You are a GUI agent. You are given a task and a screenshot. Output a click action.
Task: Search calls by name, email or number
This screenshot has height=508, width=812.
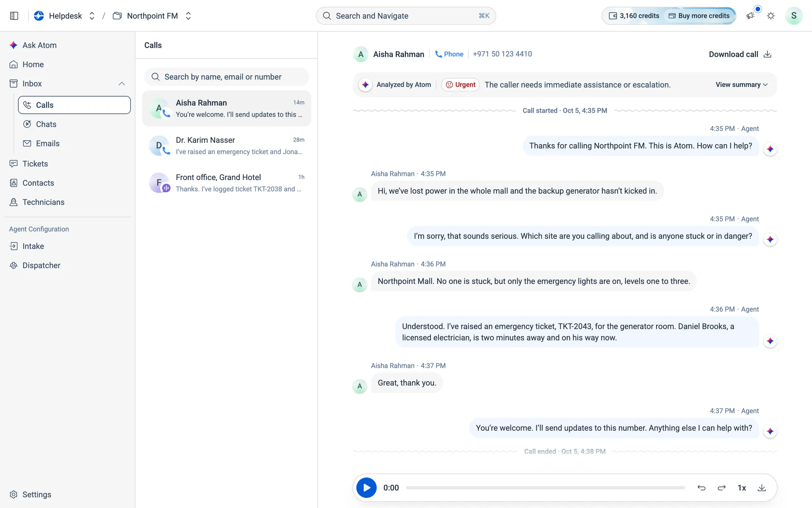227,77
